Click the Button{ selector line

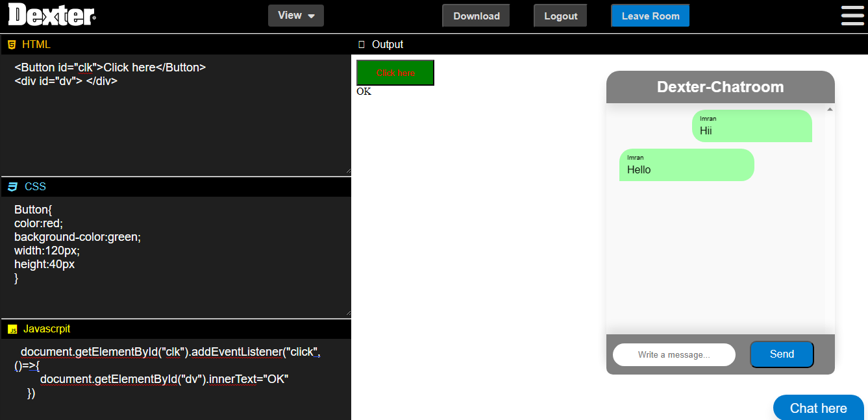click(x=32, y=210)
